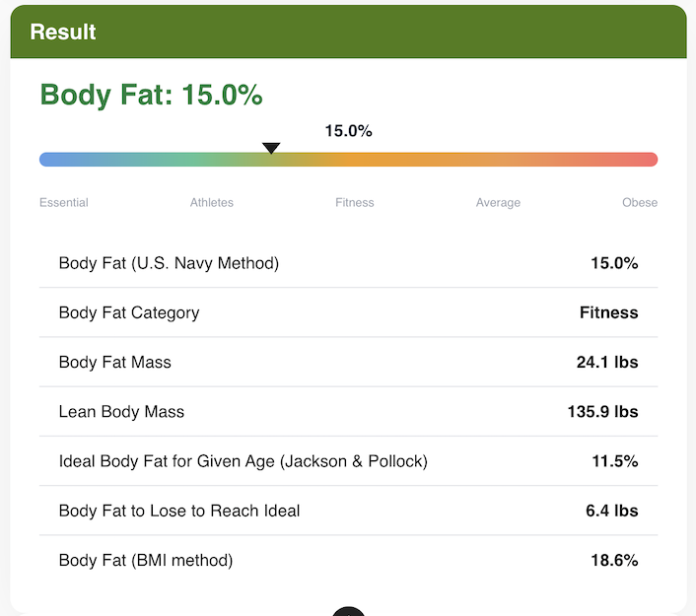The image size is (696, 616).
Task: Click the Fitness label under the scale
Action: (355, 203)
